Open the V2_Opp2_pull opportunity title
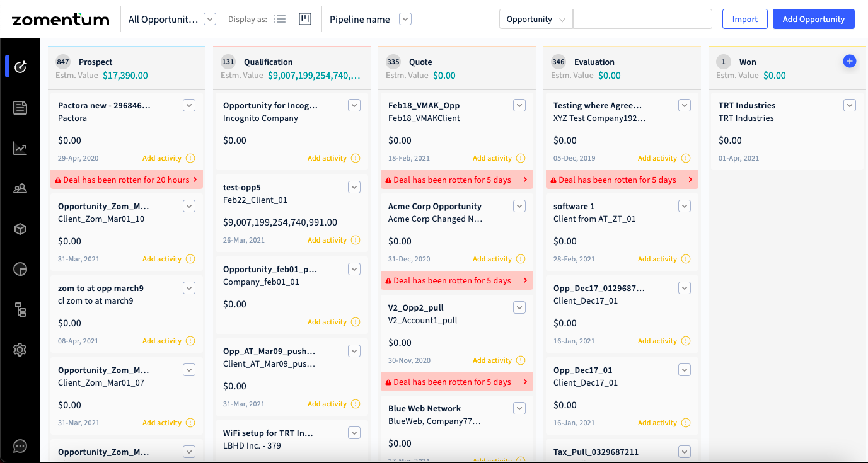 [416, 307]
